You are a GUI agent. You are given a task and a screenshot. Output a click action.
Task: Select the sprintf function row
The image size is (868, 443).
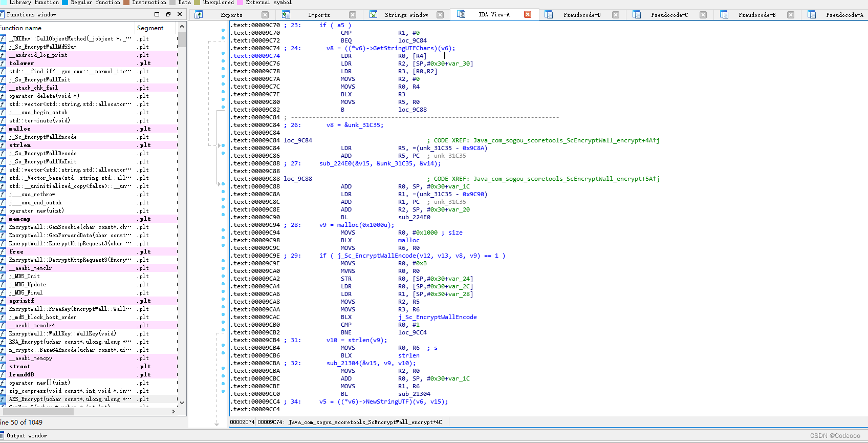click(x=89, y=301)
